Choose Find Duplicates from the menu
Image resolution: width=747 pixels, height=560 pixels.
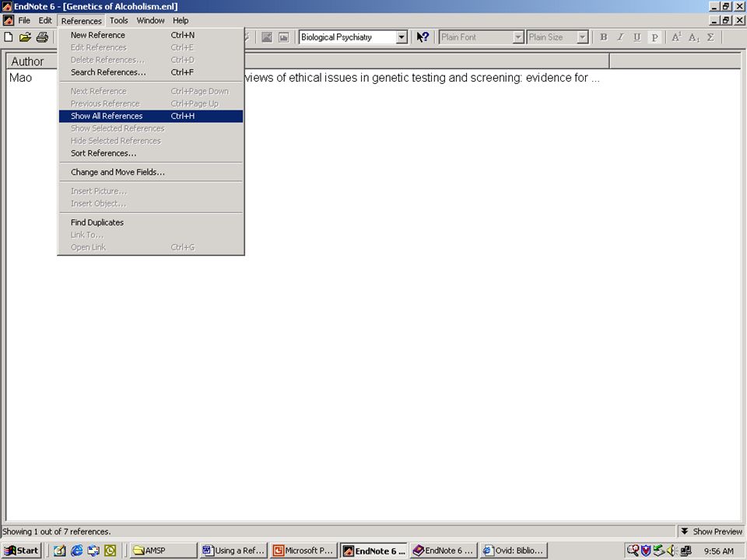coord(151,222)
